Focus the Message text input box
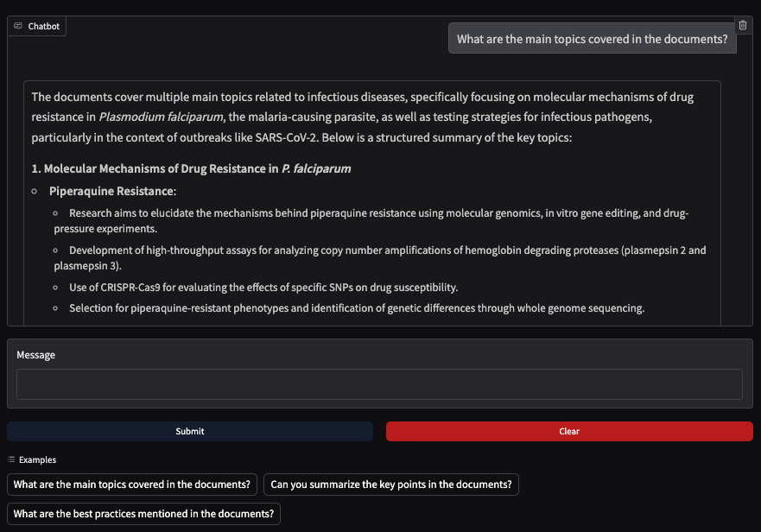The width and height of the screenshot is (761, 532). pos(379,384)
